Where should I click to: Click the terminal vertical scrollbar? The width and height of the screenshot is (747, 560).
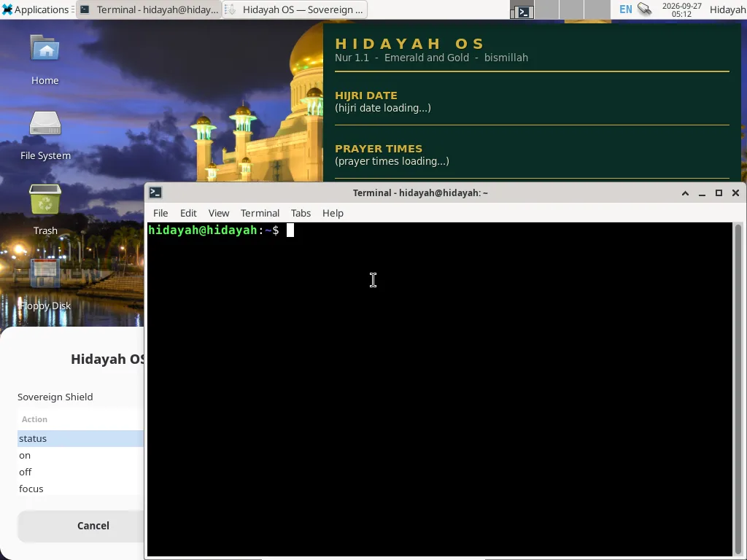coord(738,389)
